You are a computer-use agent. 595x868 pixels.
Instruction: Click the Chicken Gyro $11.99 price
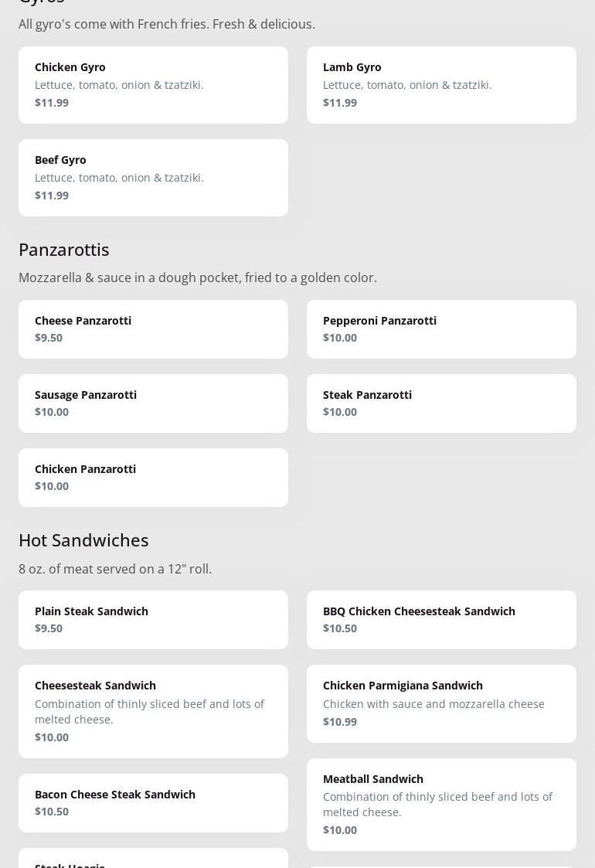pos(52,103)
